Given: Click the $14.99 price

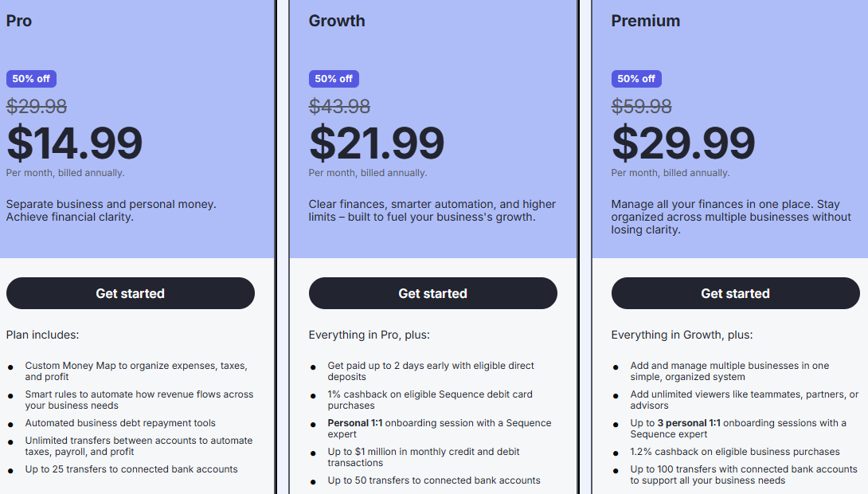Looking at the screenshot, I should pyautogui.click(x=74, y=143).
